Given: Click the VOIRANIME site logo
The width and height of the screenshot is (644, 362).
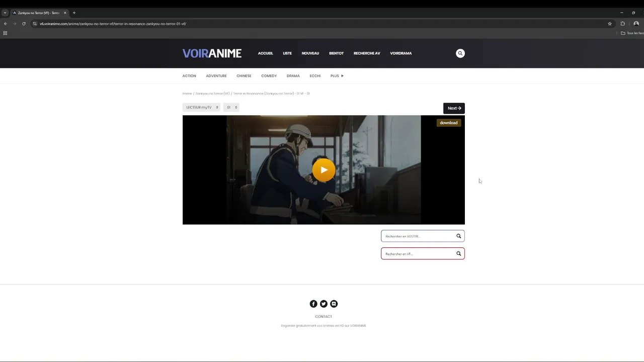Looking at the screenshot, I should point(212,53).
